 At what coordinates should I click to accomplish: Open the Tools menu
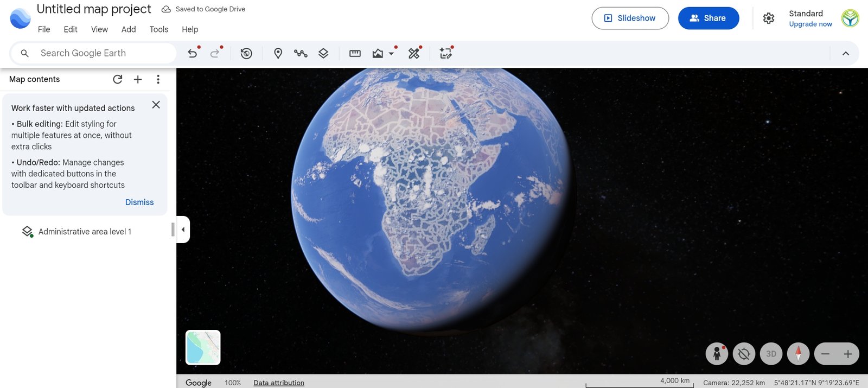(x=159, y=29)
